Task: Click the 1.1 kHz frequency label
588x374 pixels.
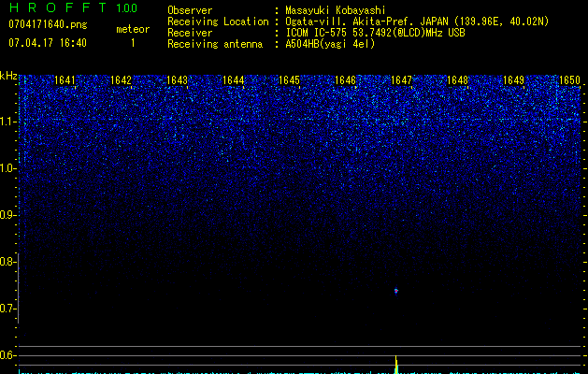Action: tap(7, 122)
